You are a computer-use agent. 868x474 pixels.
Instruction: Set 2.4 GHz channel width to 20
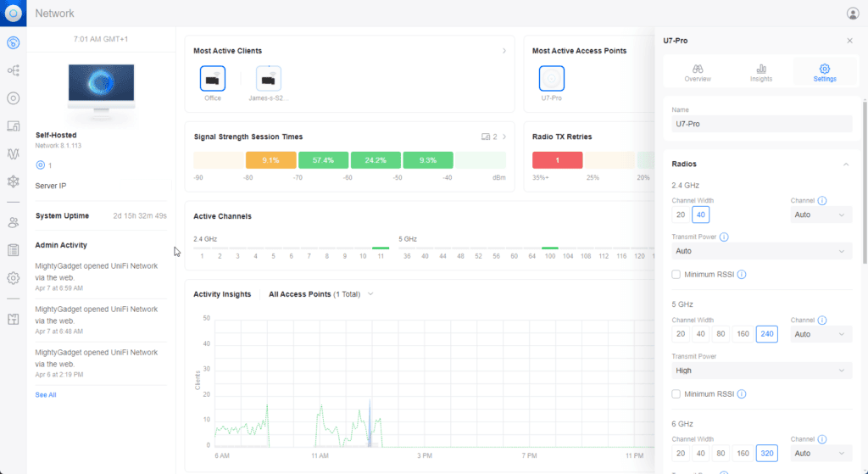click(x=680, y=215)
